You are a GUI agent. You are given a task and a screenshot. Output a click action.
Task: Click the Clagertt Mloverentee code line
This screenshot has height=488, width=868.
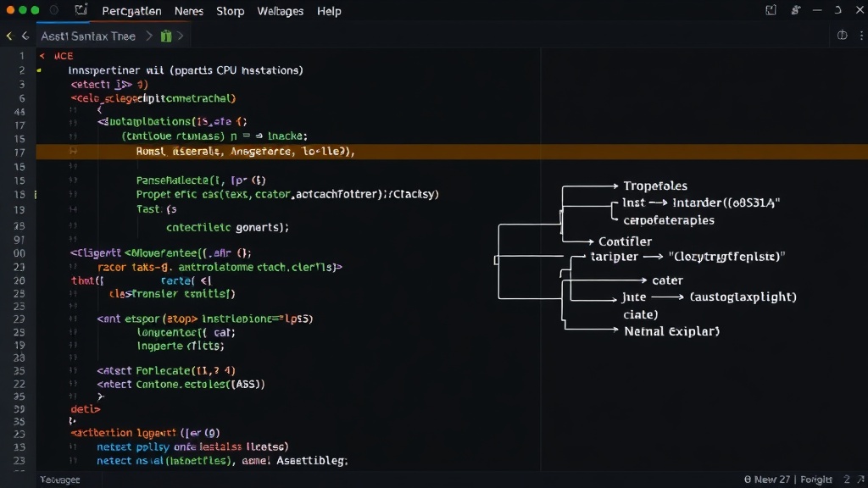pos(160,252)
